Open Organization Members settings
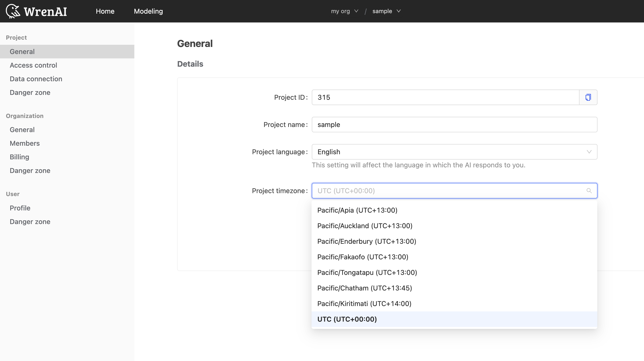The width and height of the screenshot is (644, 361). [x=24, y=143]
